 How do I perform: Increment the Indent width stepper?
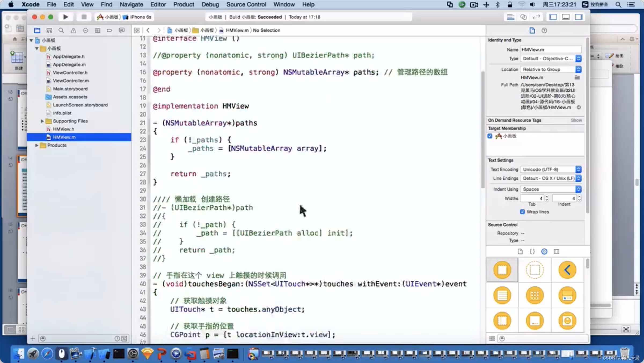pyautogui.click(x=579, y=197)
